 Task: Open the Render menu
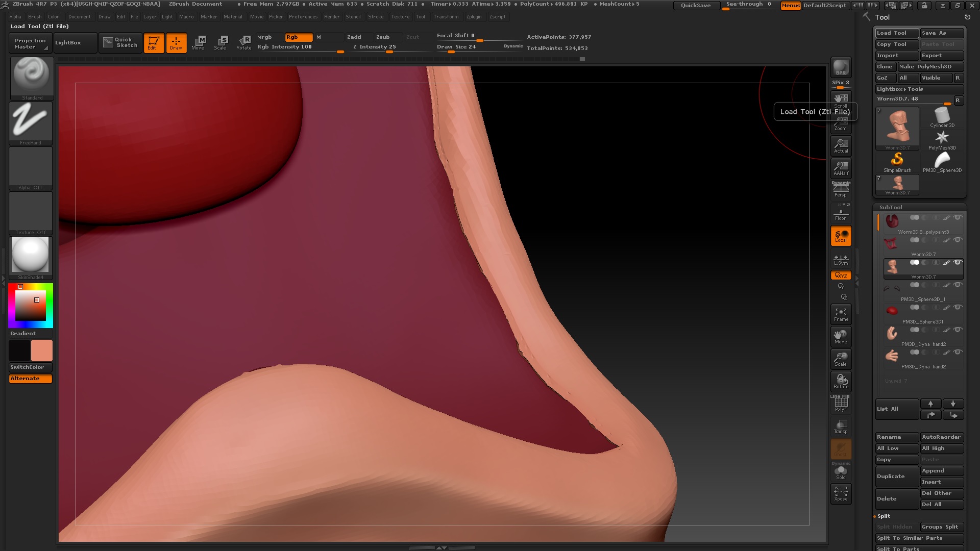[x=332, y=17]
